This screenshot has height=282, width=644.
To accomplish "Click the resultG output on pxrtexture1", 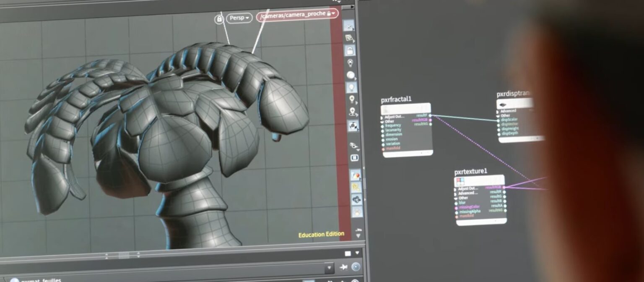I will 504,196.
